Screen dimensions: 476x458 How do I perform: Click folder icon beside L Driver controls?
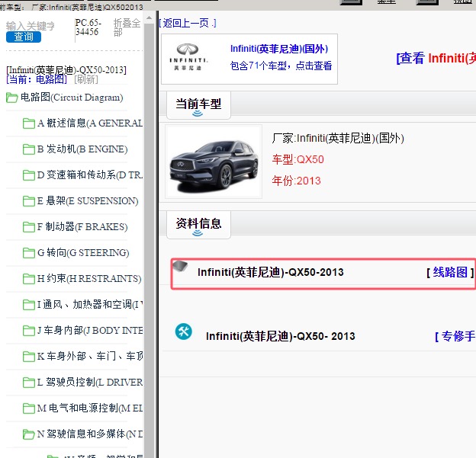click(x=29, y=382)
